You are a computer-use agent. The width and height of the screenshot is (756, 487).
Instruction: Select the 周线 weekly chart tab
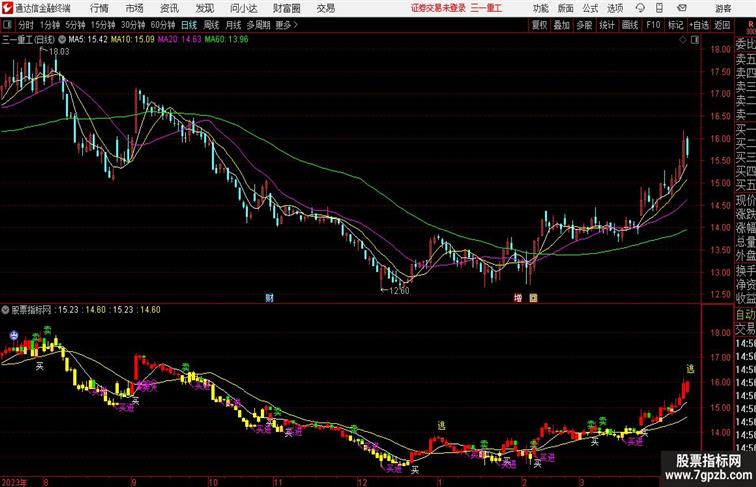pos(211,25)
